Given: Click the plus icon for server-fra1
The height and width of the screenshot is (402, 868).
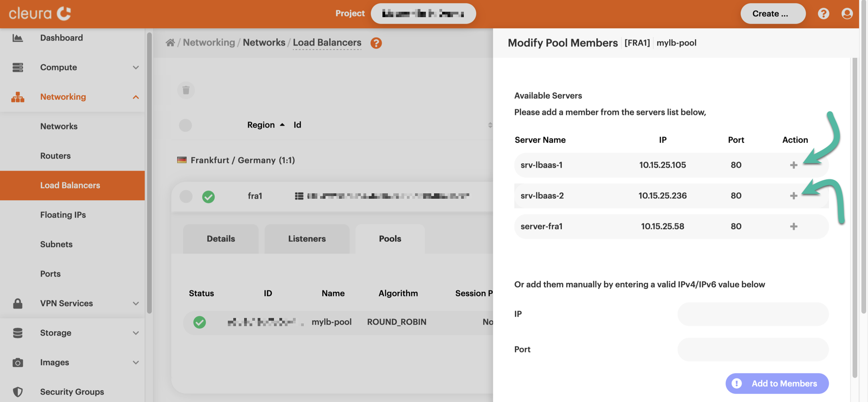Looking at the screenshot, I should click(x=793, y=227).
